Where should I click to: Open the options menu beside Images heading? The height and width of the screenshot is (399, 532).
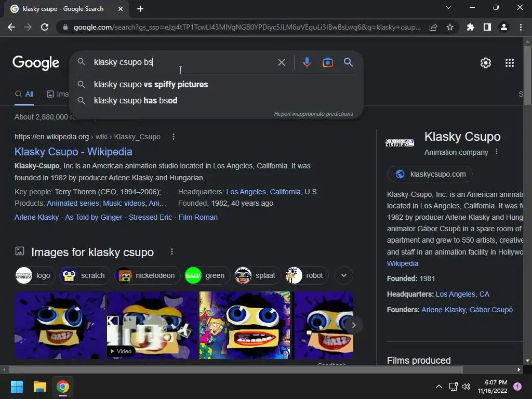[x=172, y=252]
